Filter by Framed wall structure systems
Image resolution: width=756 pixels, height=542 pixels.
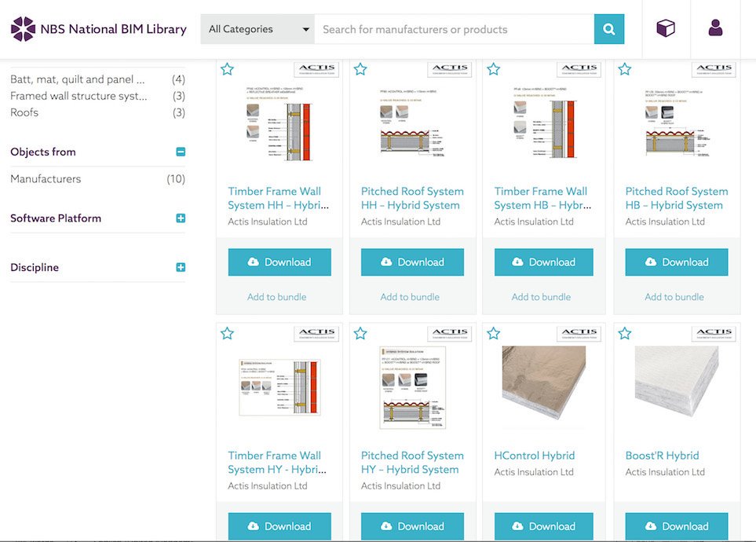pyautogui.click(x=97, y=96)
